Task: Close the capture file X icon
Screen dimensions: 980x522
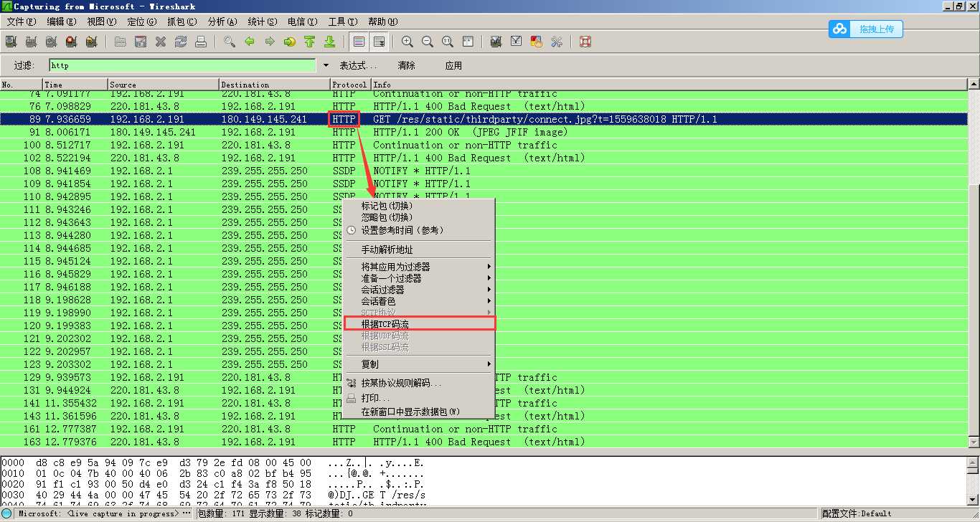Action: [161, 42]
